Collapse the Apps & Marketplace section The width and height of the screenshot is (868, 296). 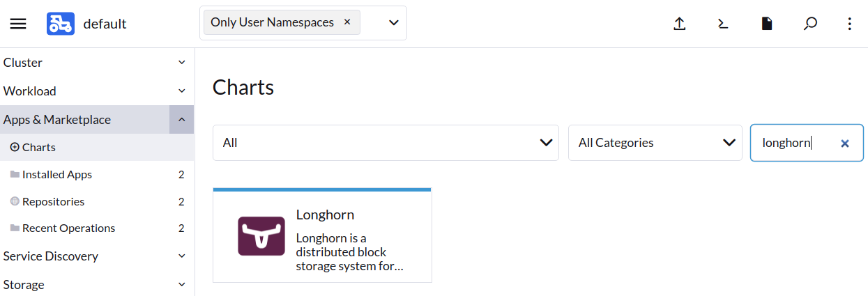tap(181, 120)
